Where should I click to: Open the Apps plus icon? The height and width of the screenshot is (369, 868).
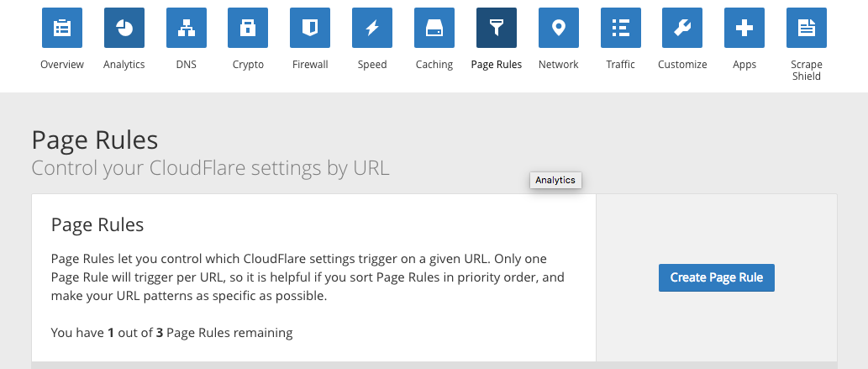744,28
